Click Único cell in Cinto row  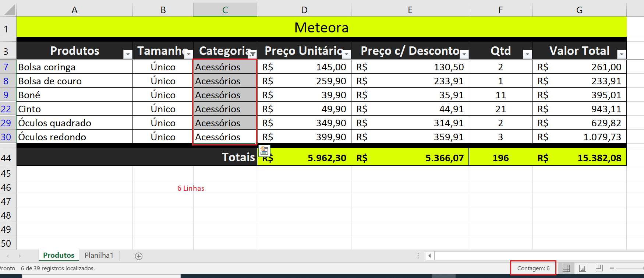(x=163, y=109)
